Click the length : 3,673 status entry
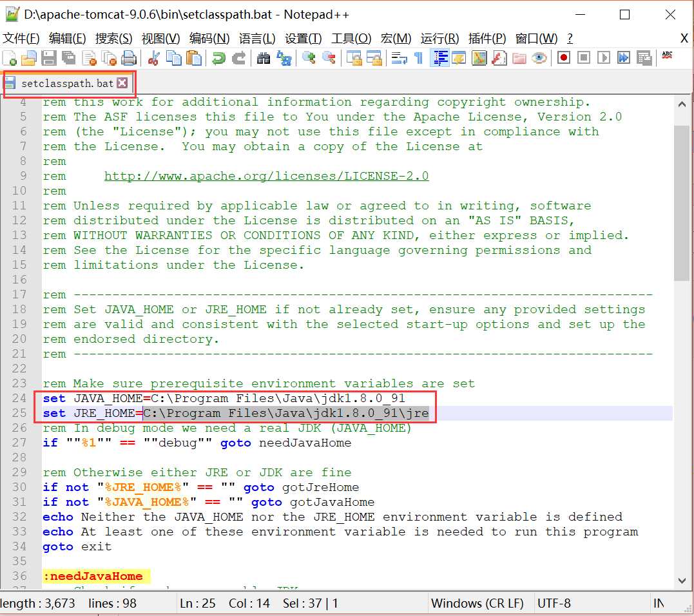This screenshot has height=616, width=694. 37,604
